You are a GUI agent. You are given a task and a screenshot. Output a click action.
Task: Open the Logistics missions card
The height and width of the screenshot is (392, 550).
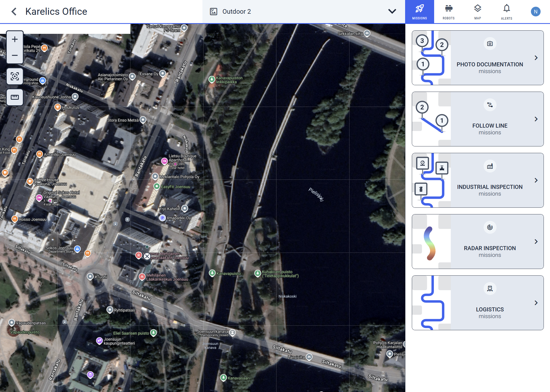pyautogui.click(x=536, y=303)
